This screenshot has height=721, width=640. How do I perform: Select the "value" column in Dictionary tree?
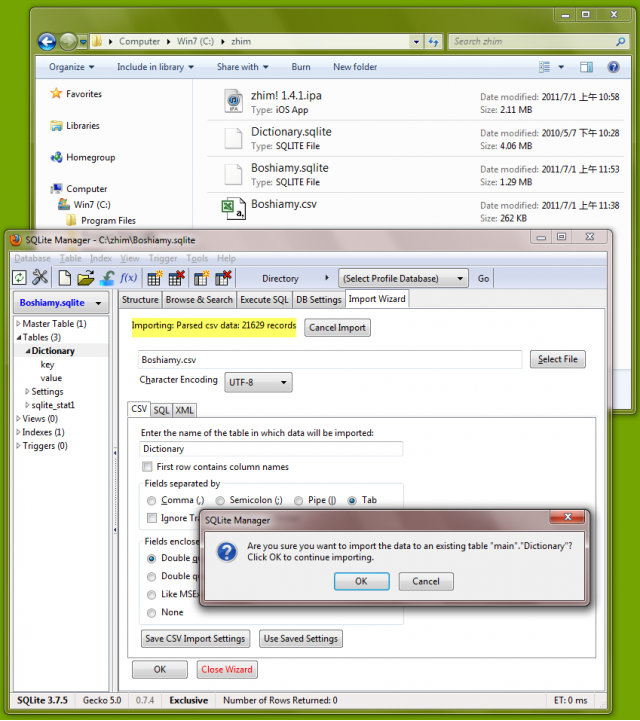pos(51,378)
